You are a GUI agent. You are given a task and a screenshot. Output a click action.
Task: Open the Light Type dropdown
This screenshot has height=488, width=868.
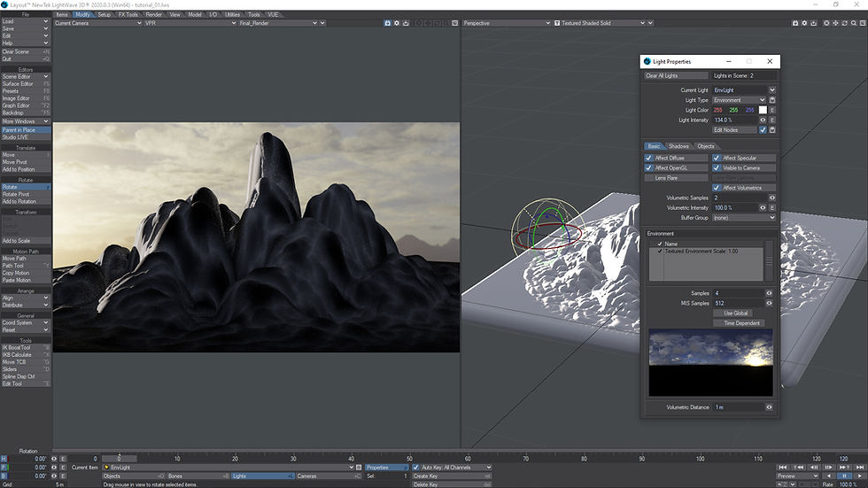739,100
